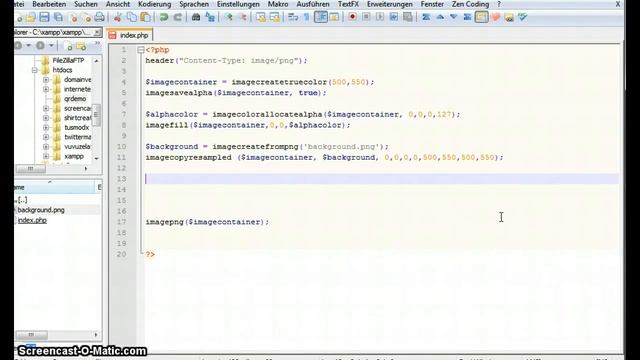Expand the xampp folder node
640x360 pixels.
click(x=46, y=156)
